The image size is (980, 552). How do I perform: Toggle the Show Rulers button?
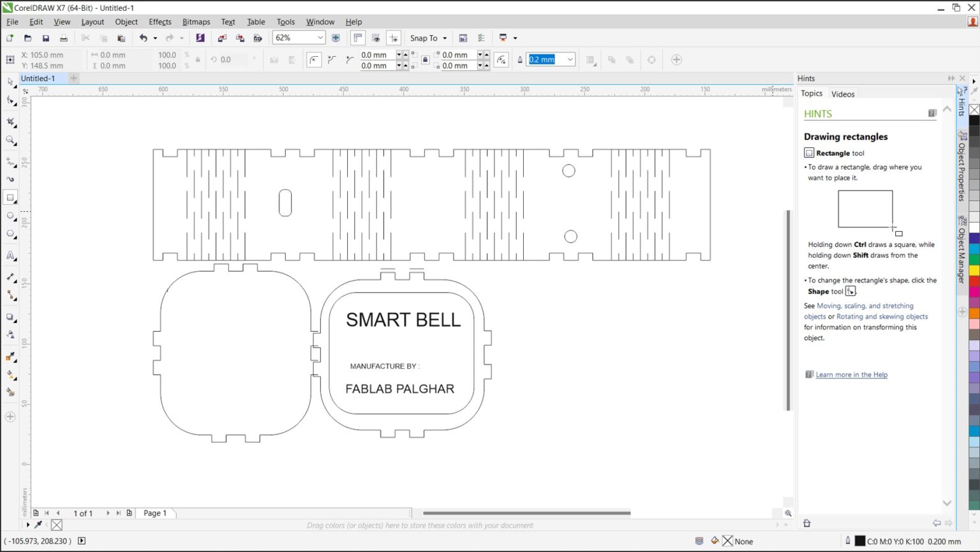pos(358,38)
